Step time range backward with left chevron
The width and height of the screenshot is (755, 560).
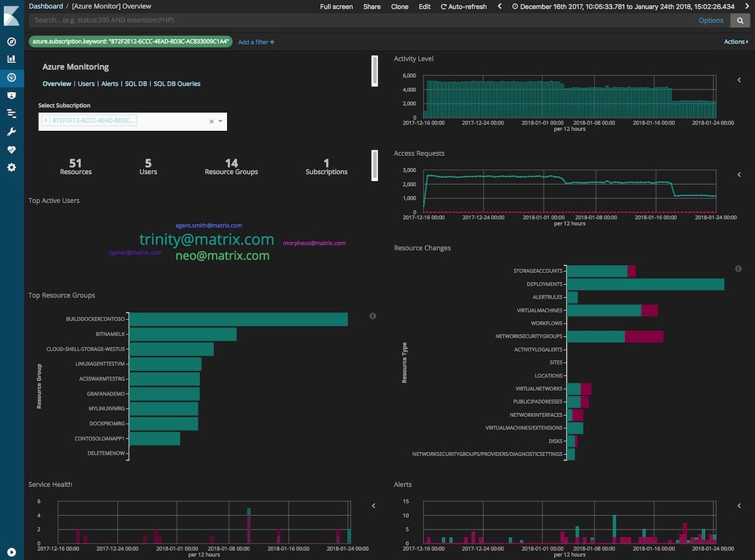coord(500,6)
